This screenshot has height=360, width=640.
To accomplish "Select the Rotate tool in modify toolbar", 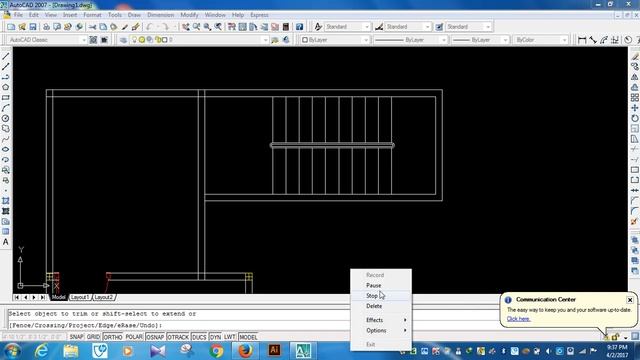I will [x=635, y=118].
